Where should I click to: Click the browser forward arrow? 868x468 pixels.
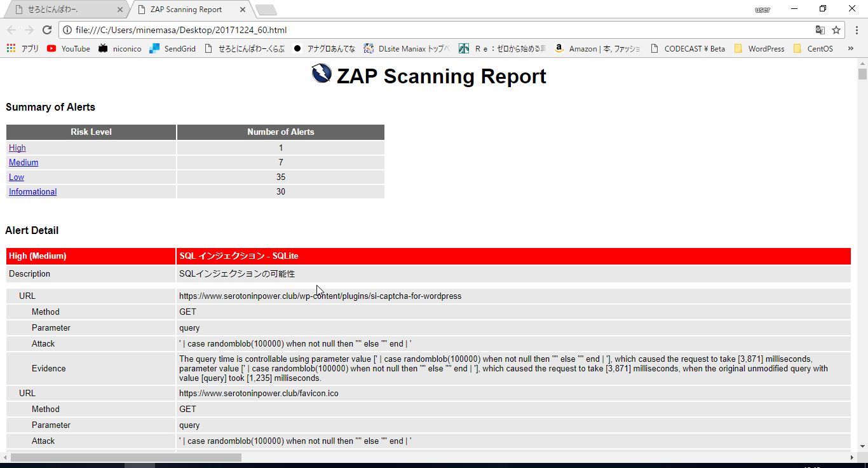[x=29, y=30]
